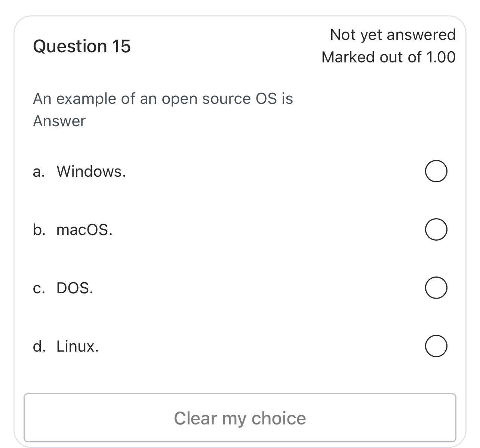The image size is (480, 448).
Task: Click the answer text macOS
Action: pos(84,230)
